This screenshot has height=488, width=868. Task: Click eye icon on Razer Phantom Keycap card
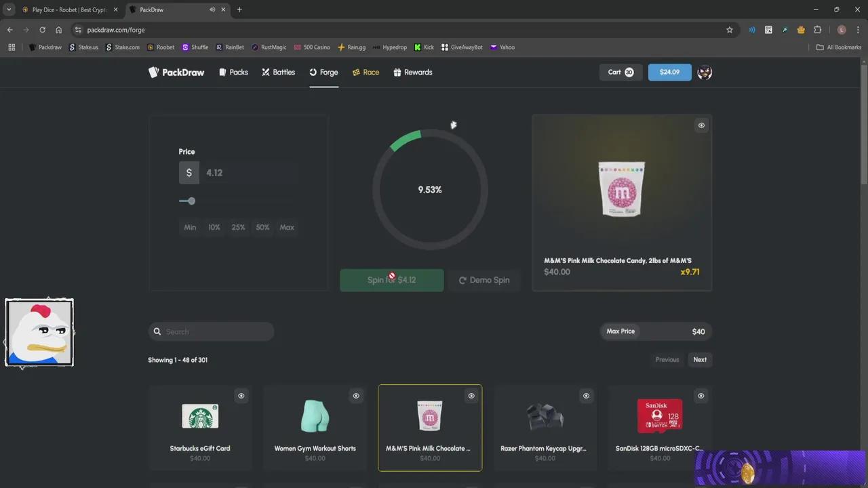tap(586, 396)
